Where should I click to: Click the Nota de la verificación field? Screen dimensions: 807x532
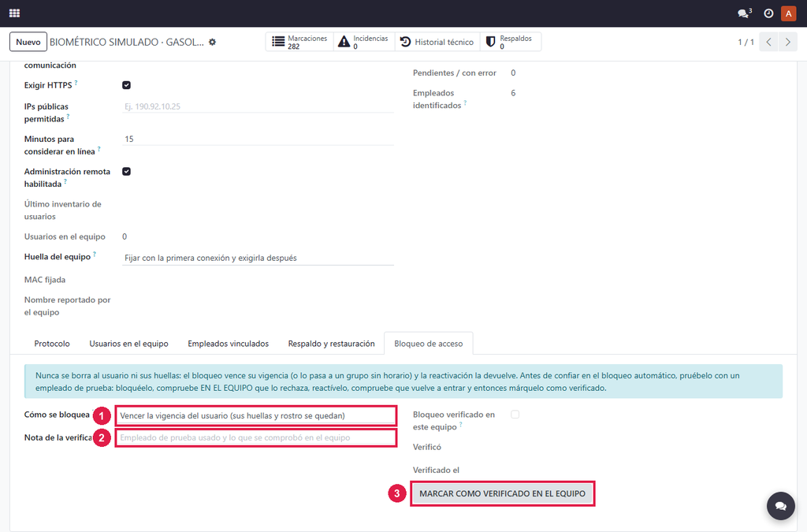[x=256, y=438]
